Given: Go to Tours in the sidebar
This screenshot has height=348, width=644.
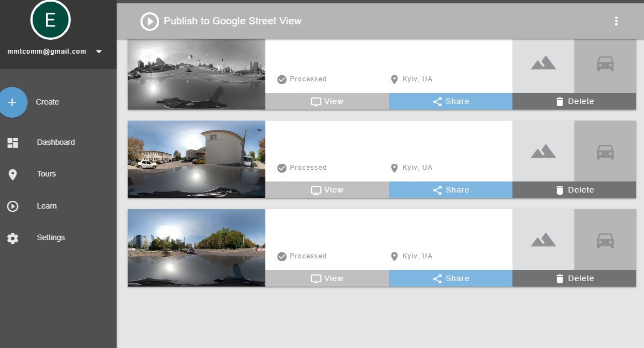Looking at the screenshot, I should pyautogui.click(x=46, y=174).
